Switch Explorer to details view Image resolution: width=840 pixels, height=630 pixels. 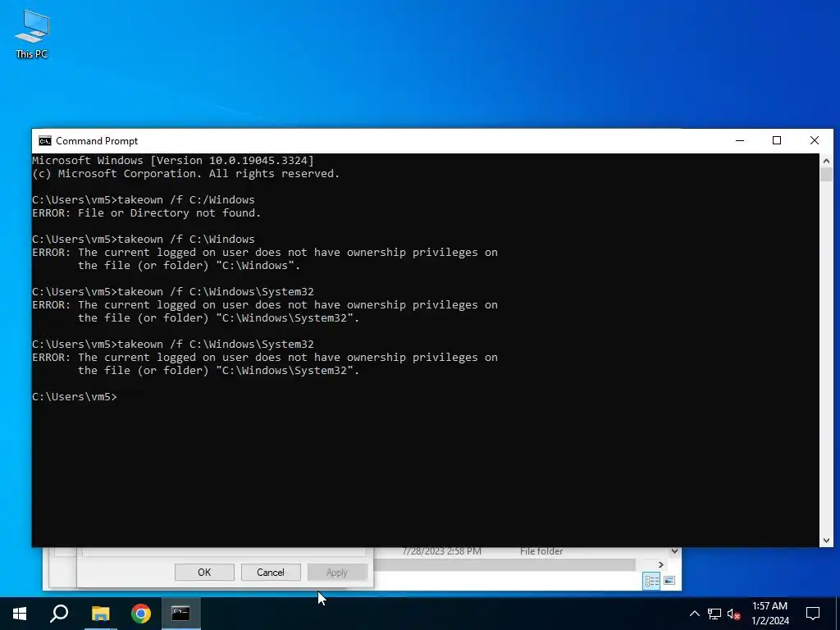(651, 581)
